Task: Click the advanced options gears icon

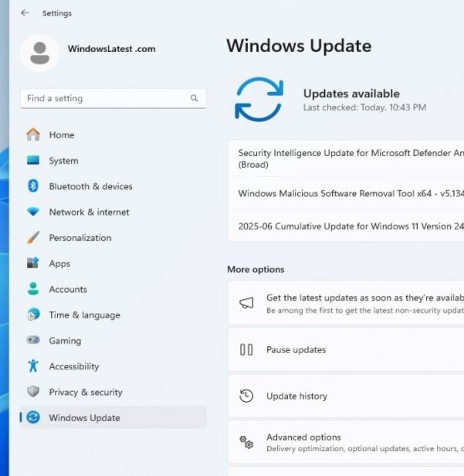Action: coord(246,442)
